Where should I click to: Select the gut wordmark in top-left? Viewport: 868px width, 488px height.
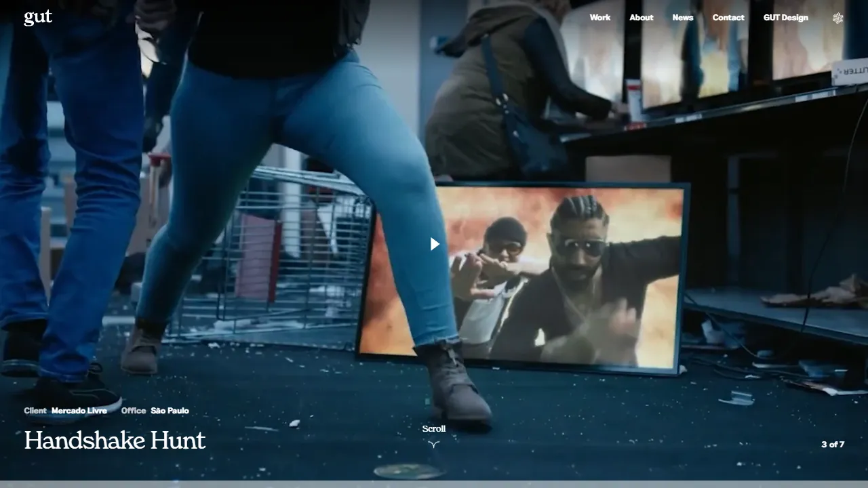[38, 17]
